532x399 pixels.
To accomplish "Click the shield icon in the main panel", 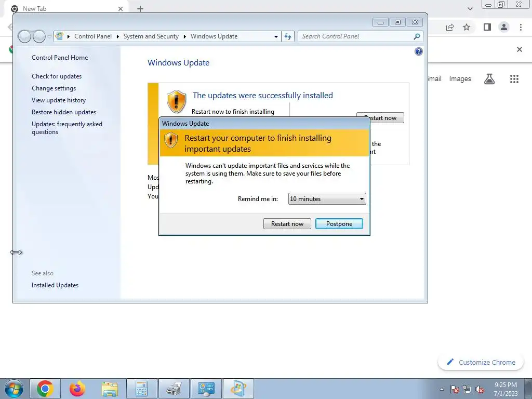I will tap(177, 101).
